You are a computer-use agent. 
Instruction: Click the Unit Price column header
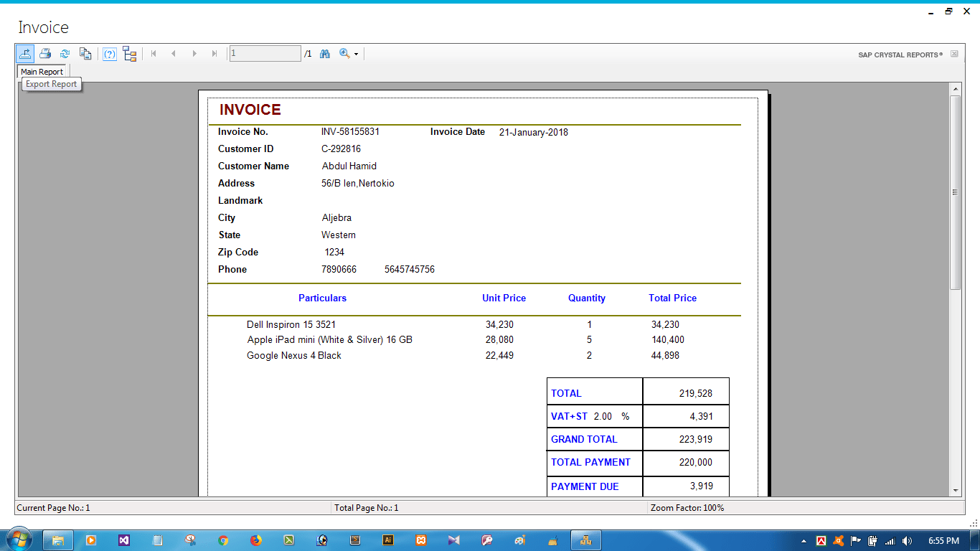point(504,298)
